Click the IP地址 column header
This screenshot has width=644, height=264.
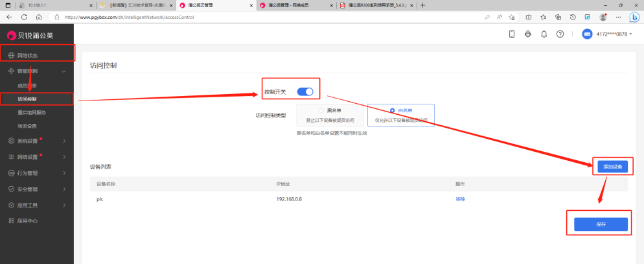coord(283,184)
